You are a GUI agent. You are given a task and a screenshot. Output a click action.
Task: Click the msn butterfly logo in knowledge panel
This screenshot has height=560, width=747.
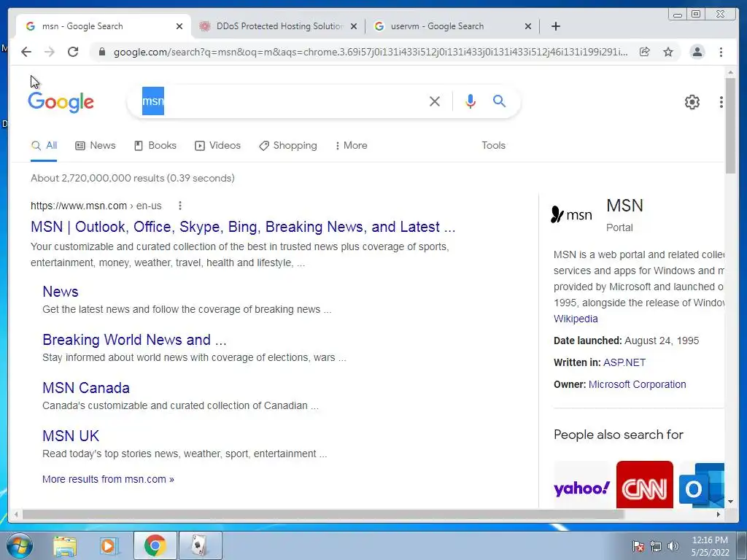point(571,215)
